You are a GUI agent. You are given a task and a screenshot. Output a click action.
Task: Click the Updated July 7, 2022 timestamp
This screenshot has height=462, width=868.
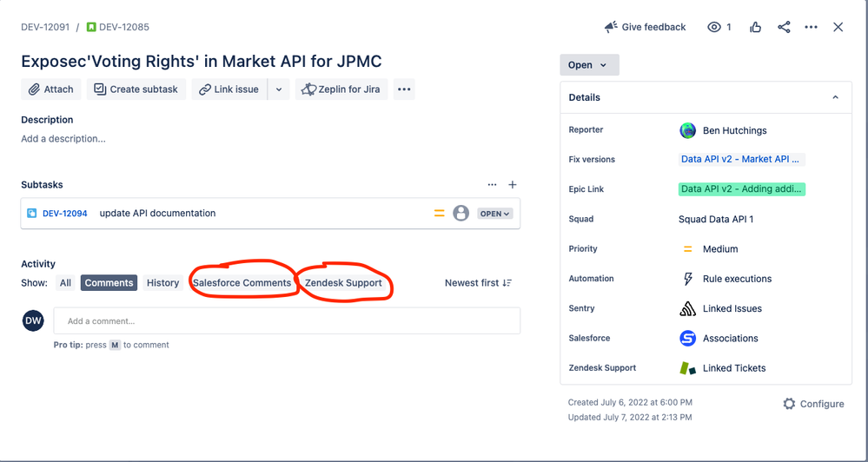click(630, 417)
